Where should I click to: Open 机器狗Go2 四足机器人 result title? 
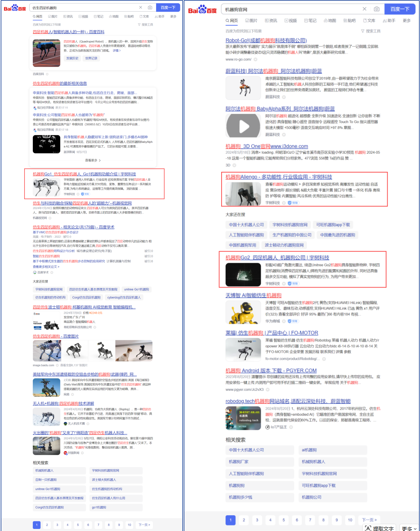click(277, 257)
